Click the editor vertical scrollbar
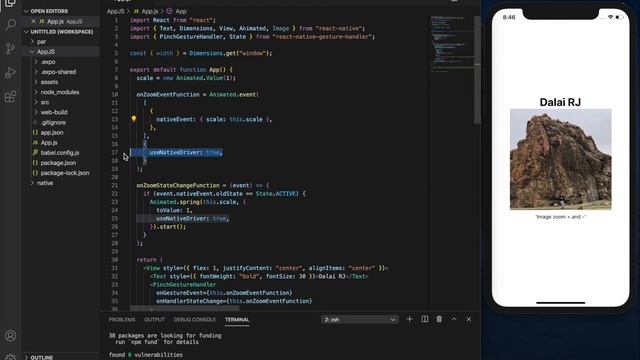Screen dimensions: 640x360 click(x=477, y=69)
